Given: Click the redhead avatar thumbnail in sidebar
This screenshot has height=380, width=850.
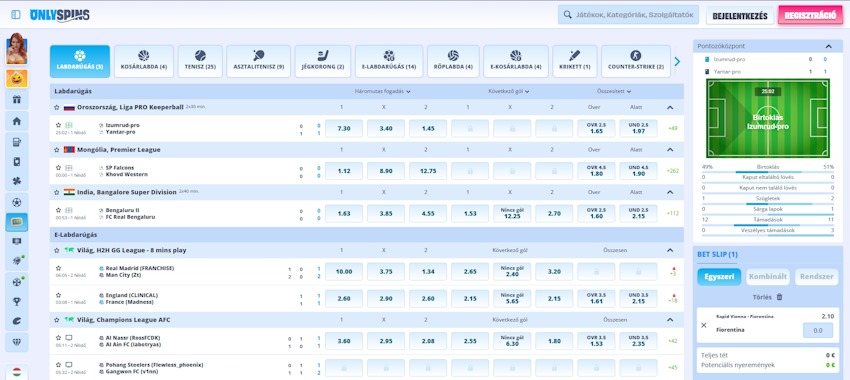Looking at the screenshot, I should [16, 48].
